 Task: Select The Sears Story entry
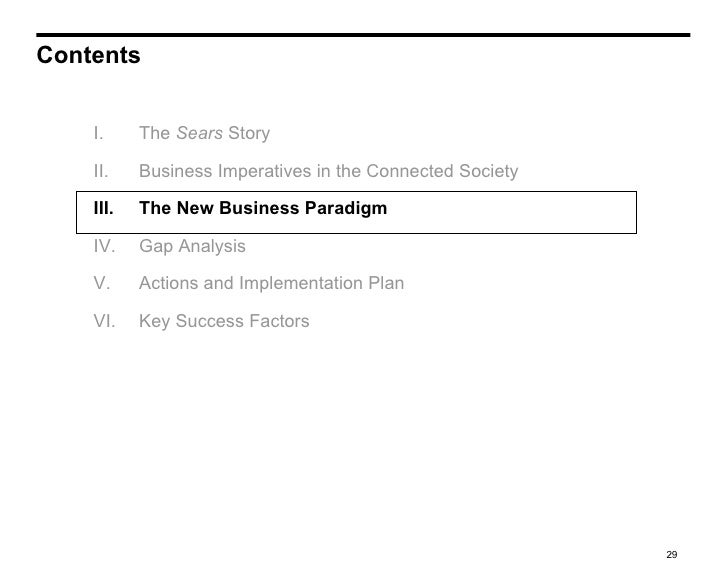(204, 133)
